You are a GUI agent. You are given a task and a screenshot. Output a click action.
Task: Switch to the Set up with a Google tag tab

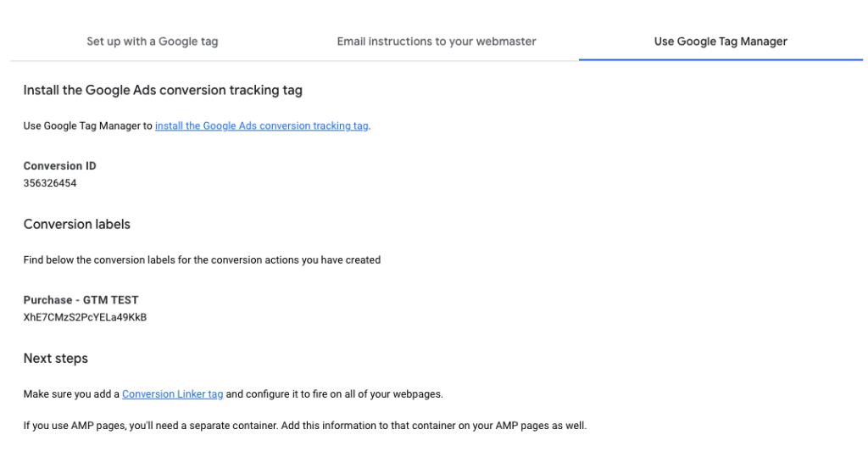(153, 42)
